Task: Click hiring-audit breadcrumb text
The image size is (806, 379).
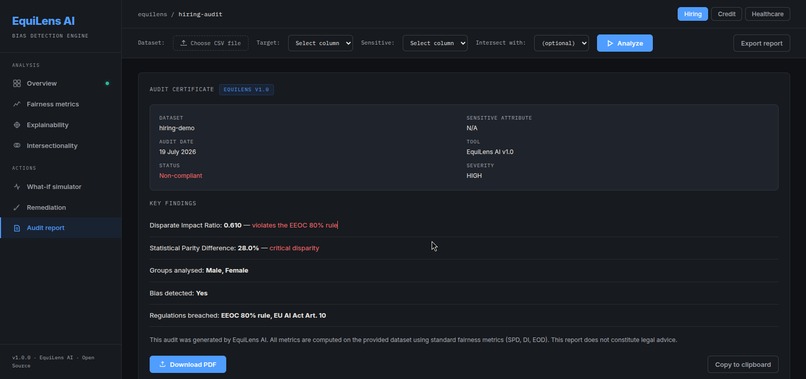Action: click(x=200, y=14)
